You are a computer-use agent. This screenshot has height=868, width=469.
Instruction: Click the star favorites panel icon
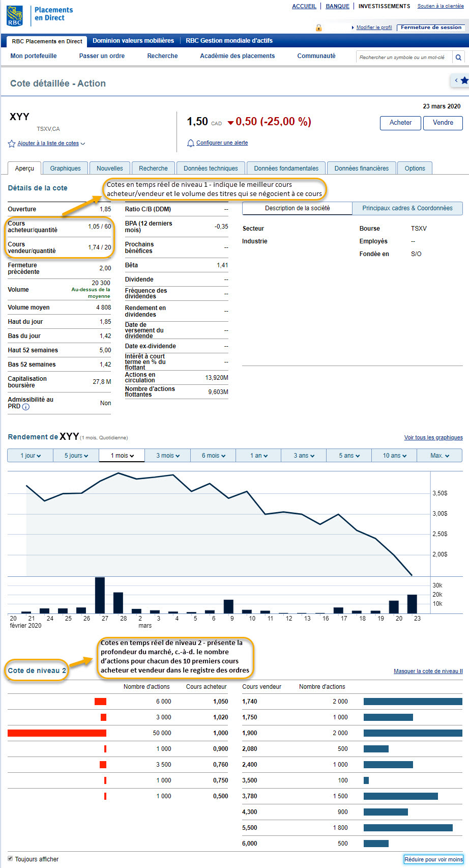click(x=464, y=80)
